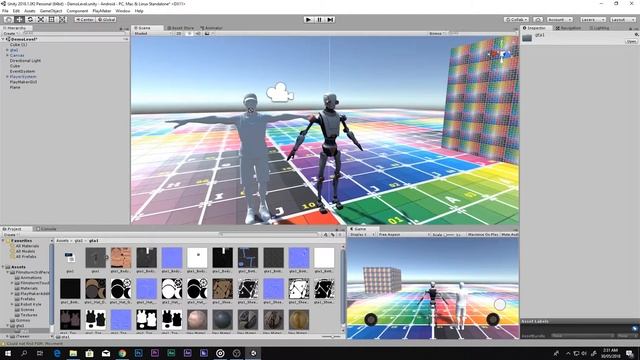This screenshot has height=360, width=640.
Task: Open the Inspector settings gear icon
Action: (636, 35)
